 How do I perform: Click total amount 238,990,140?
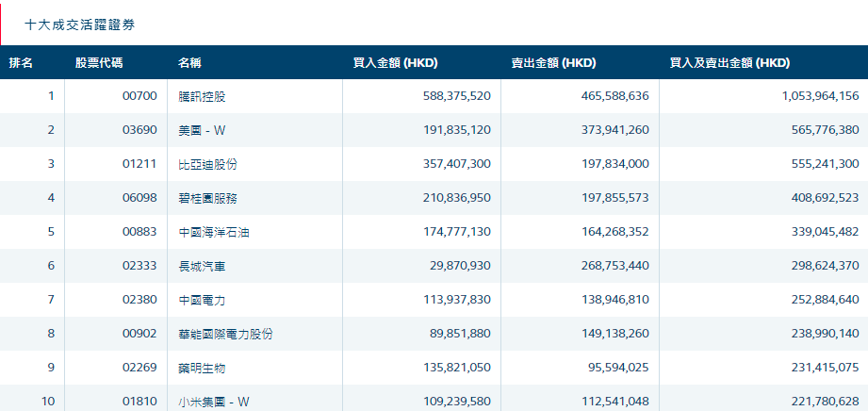(x=826, y=334)
